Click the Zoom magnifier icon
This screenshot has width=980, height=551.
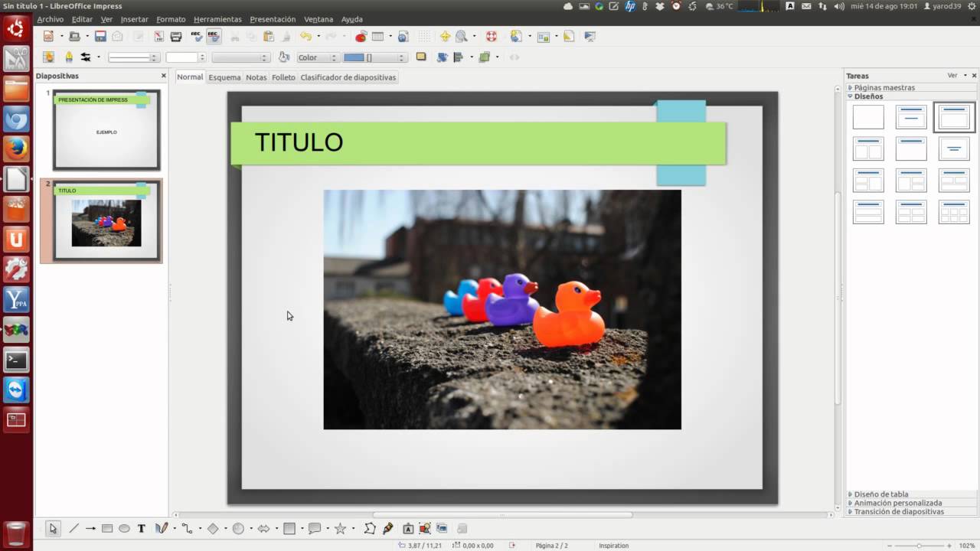(462, 36)
